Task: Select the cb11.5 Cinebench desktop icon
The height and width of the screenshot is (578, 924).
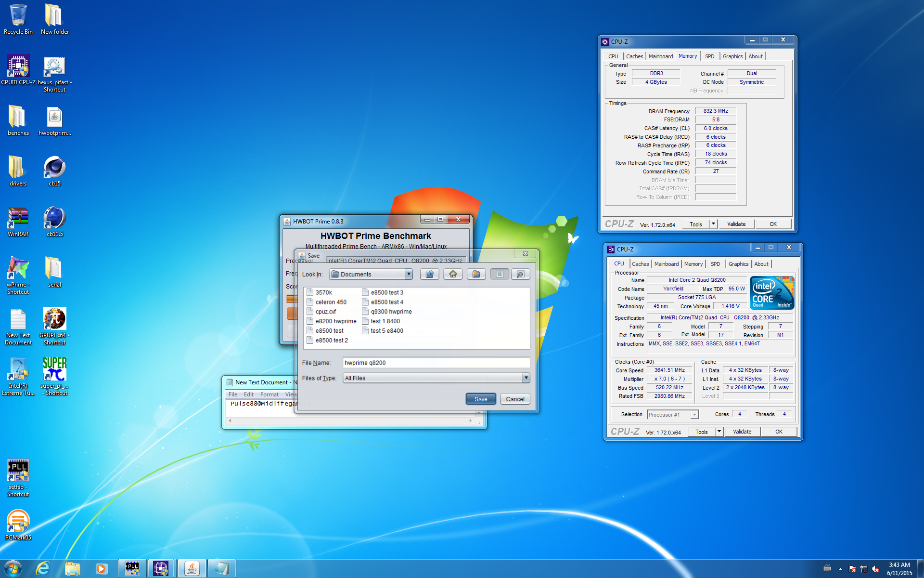Action: coord(54,222)
